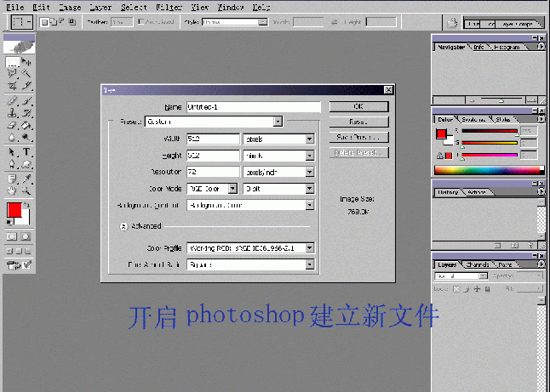The image size is (550, 392).
Task: Click the Save Preset button
Action: pyautogui.click(x=358, y=137)
